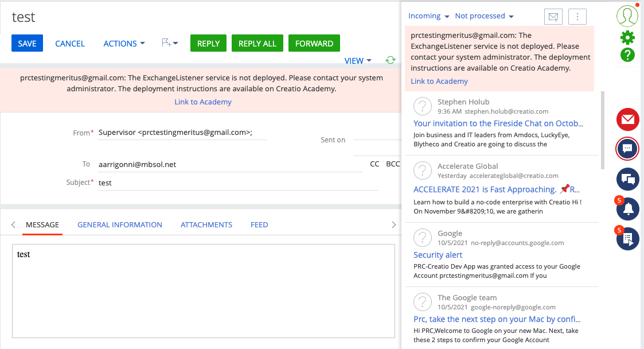Viewport: 644px width, 349px height.
Task: Open the notifications bell icon
Action: tap(627, 209)
